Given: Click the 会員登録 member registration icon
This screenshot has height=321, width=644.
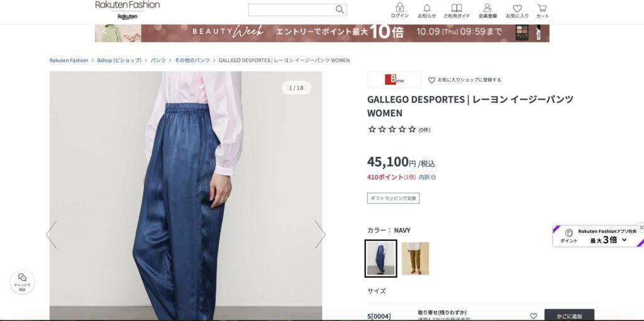Looking at the screenshot, I should tap(487, 11).
